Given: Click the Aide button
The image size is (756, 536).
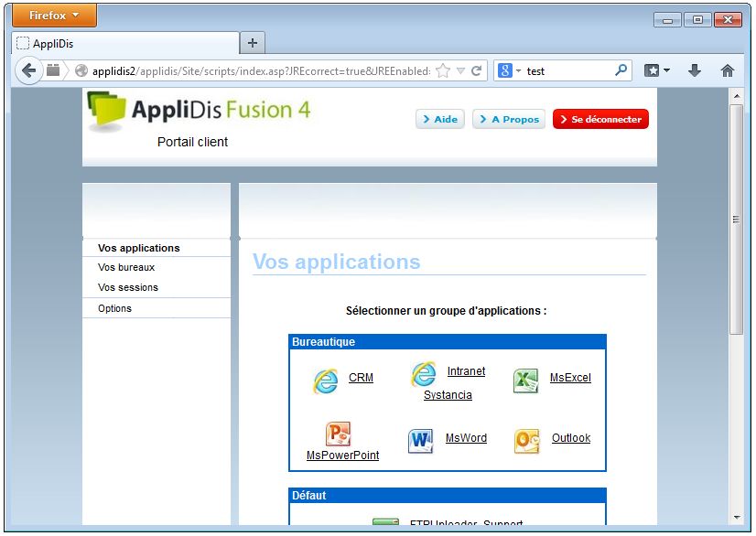Looking at the screenshot, I should click(x=440, y=120).
